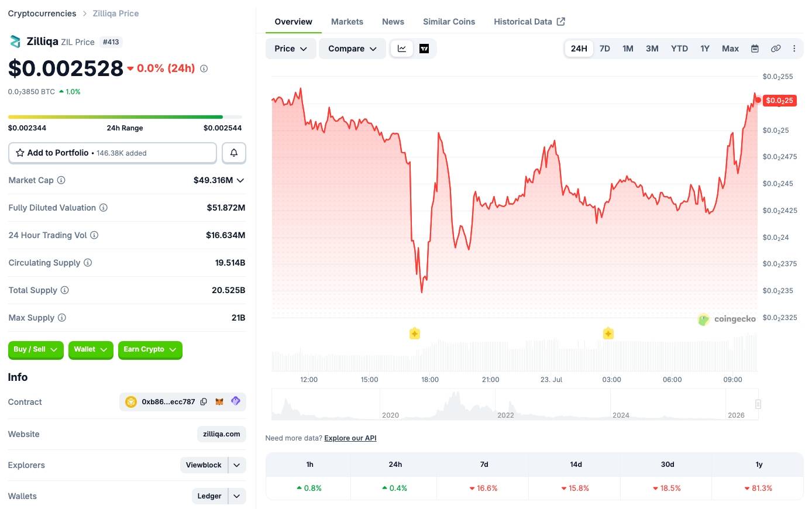Follow the Explore our API link
This screenshot has width=812, height=509.
click(350, 438)
